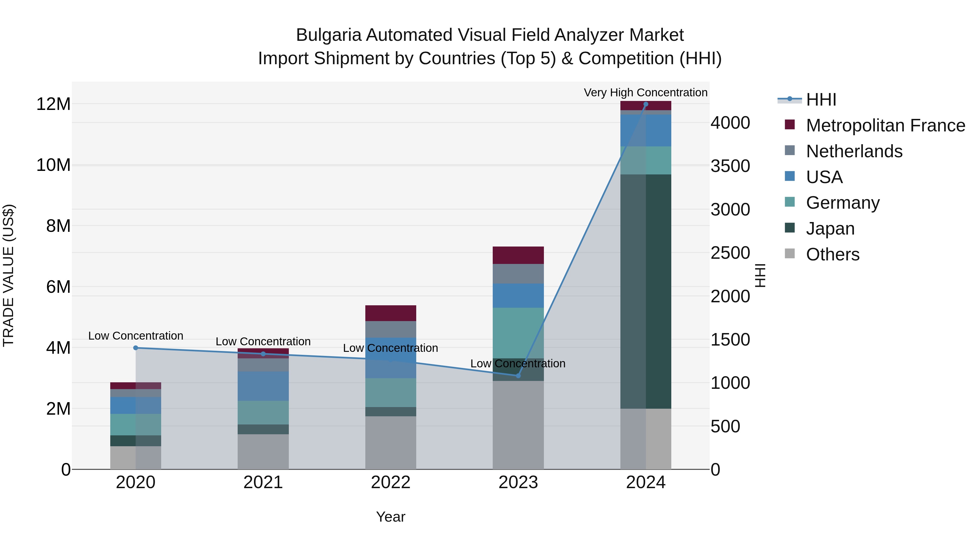This screenshot has width=980, height=551.
Task: Click the 'Very High Concentration' annotation
Action: pos(646,93)
